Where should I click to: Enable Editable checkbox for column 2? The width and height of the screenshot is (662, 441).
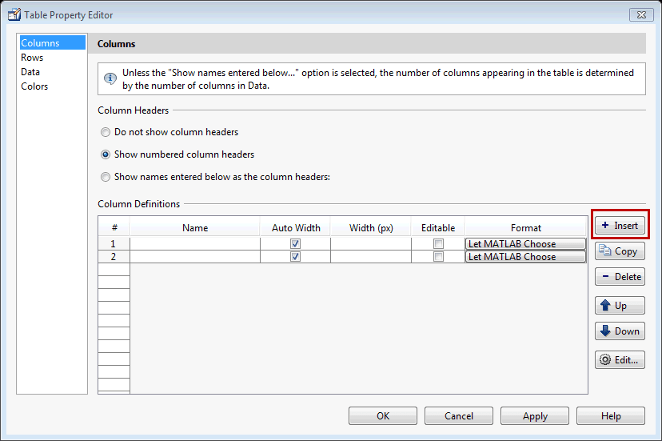pyautogui.click(x=438, y=257)
